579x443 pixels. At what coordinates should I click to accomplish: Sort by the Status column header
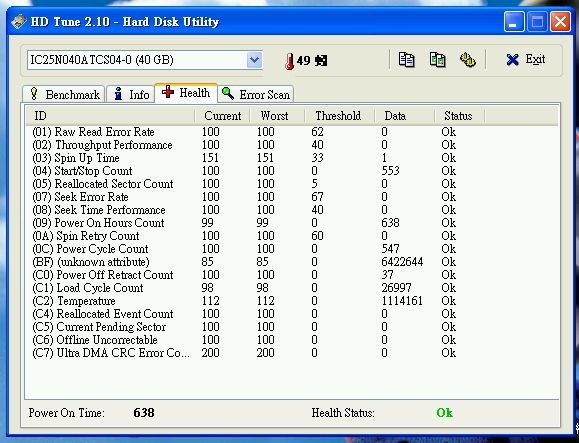coord(460,116)
